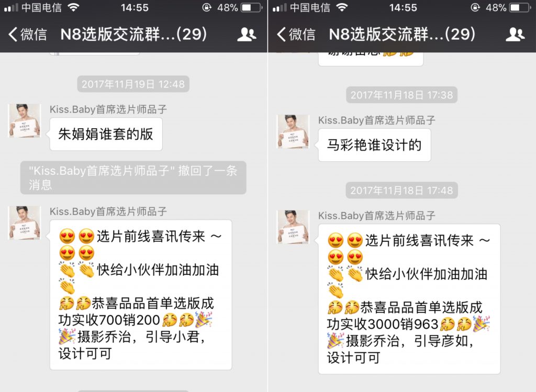Image resolution: width=536 pixels, height=392 pixels.
Task: Tap the 微信 back label in right header
Action: tap(302, 35)
